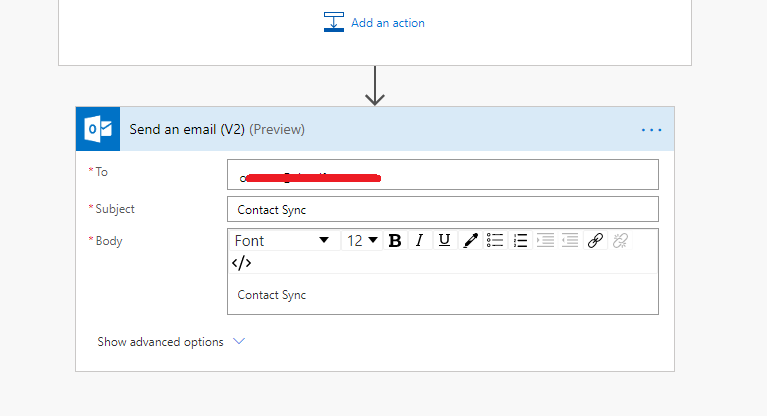Open the action's three-dot menu
This screenshot has width=767, height=417.
652,130
